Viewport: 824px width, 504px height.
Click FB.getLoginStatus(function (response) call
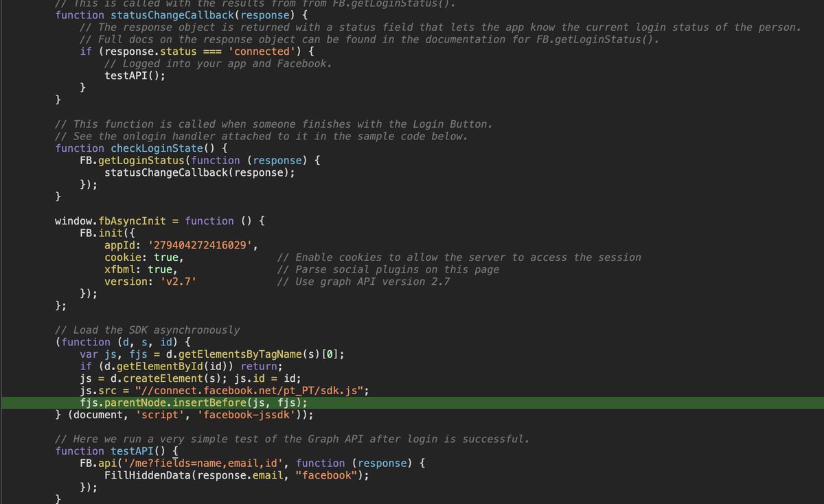[x=200, y=161]
